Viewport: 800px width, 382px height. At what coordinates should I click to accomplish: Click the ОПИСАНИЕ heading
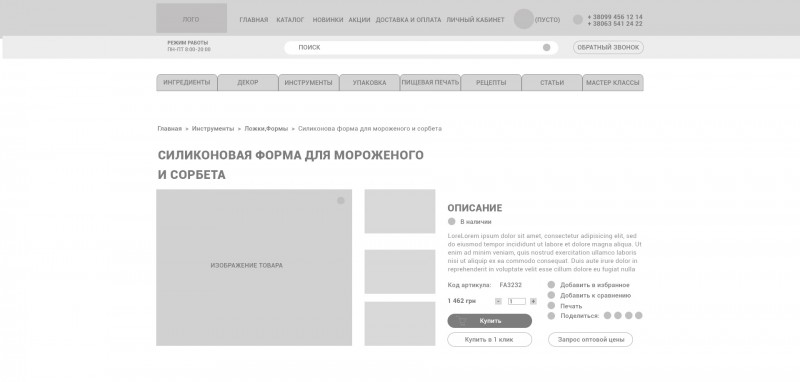[x=474, y=208]
